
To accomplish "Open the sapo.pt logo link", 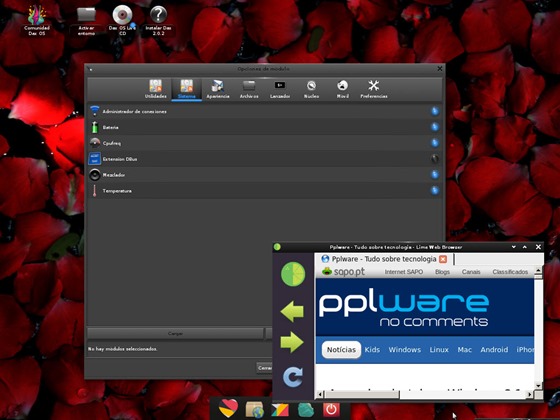I will [x=343, y=272].
